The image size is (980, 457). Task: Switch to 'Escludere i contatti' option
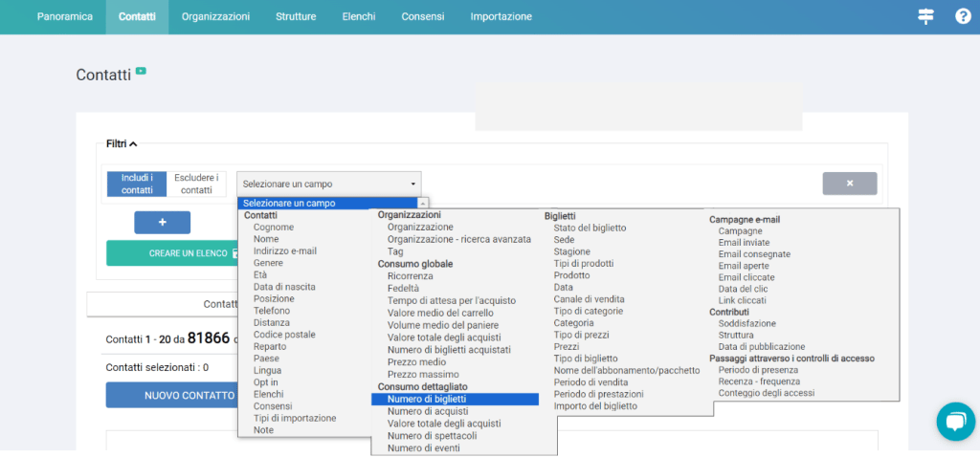tap(196, 184)
